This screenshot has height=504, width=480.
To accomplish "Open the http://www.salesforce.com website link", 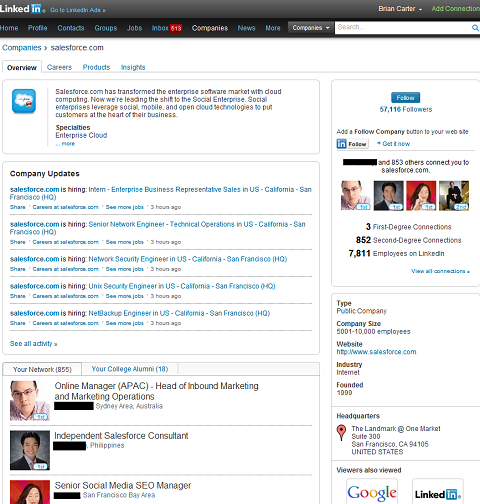I will click(376, 352).
